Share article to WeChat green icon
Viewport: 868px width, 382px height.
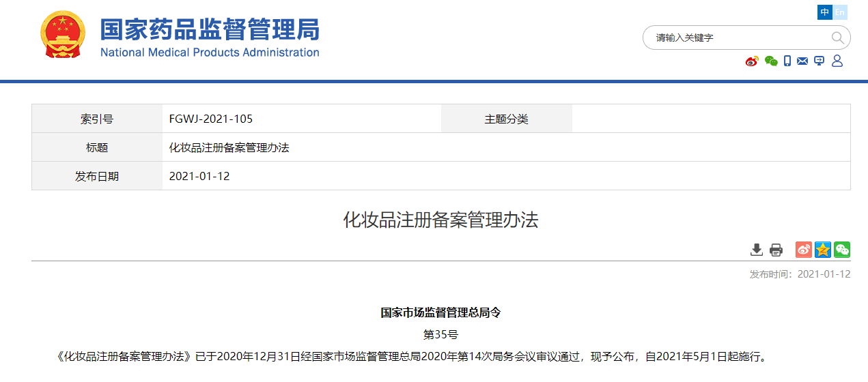842,250
